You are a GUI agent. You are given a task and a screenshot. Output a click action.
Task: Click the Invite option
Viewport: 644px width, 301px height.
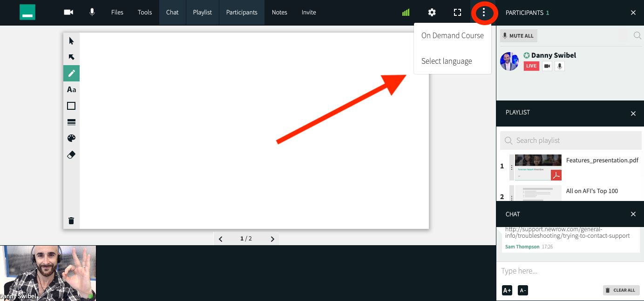[x=309, y=13]
